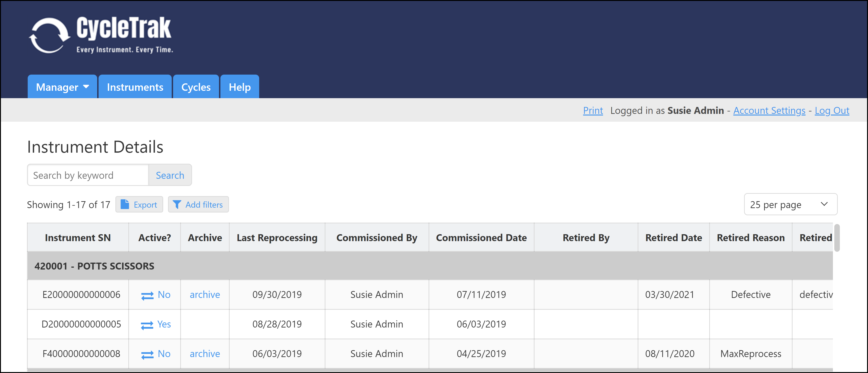The image size is (868, 373).
Task: Click the CycleTrak circular arrows logo
Action: [50, 35]
